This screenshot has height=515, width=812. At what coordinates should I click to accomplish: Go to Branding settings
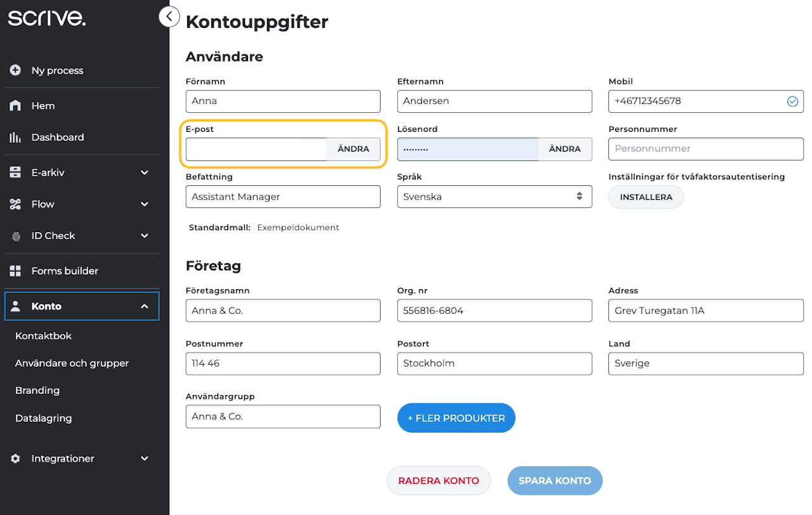[x=37, y=391]
